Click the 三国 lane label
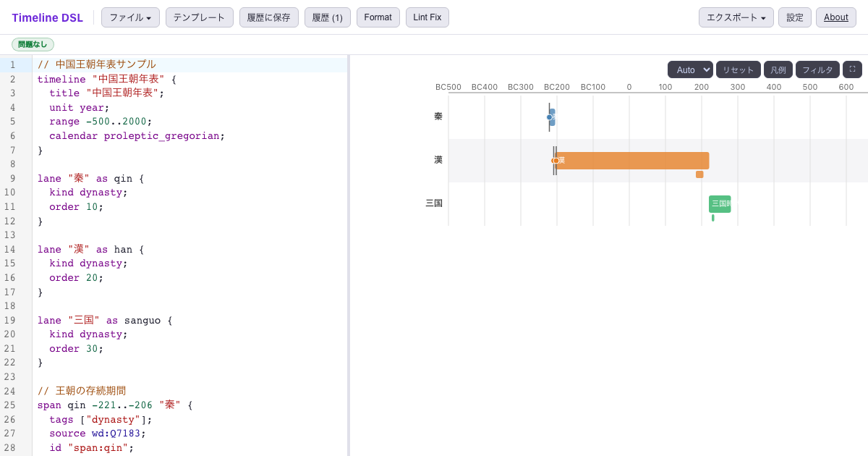The height and width of the screenshot is (456, 868). pos(434,203)
